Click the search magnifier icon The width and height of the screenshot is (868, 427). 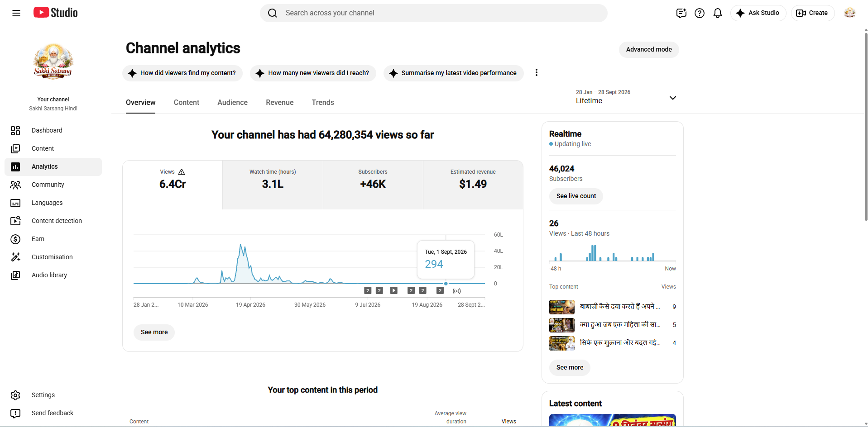coord(273,13)
